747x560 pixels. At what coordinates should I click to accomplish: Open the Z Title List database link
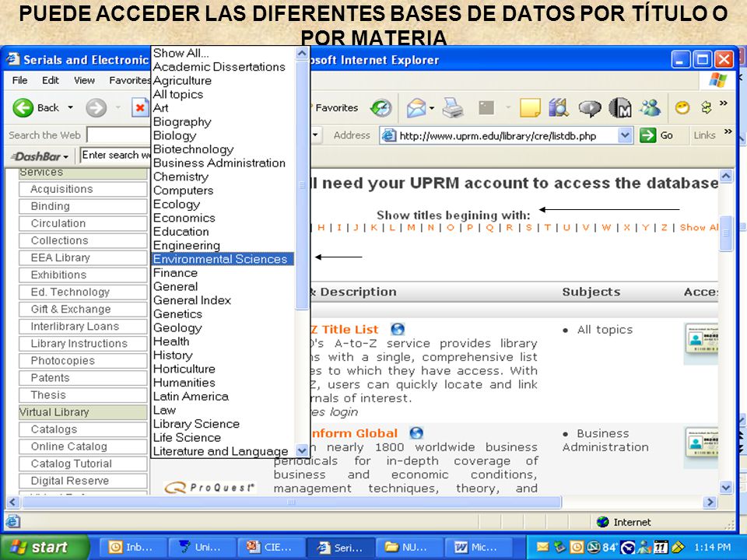pyautogui.click(x=345, y=329)
